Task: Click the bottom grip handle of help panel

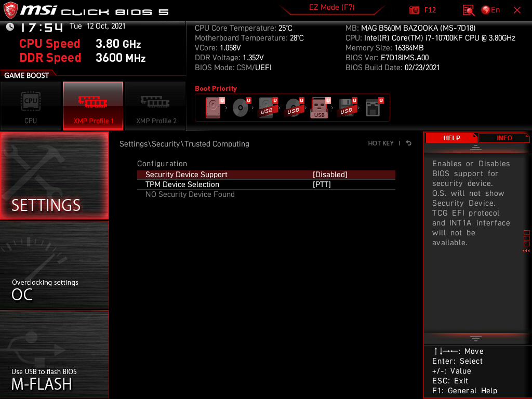Action: [x=476, y=339]
